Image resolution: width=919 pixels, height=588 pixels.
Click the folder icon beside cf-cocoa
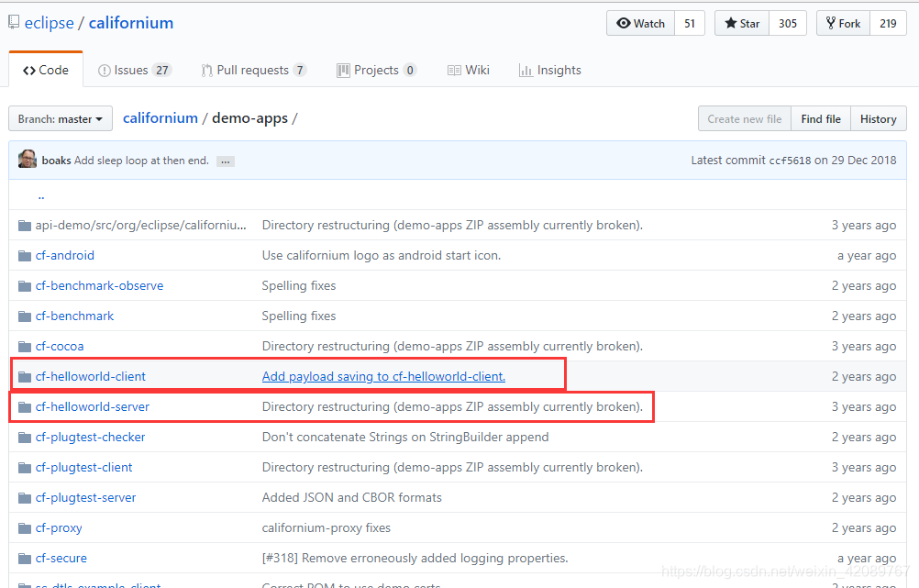coord(25,347)
